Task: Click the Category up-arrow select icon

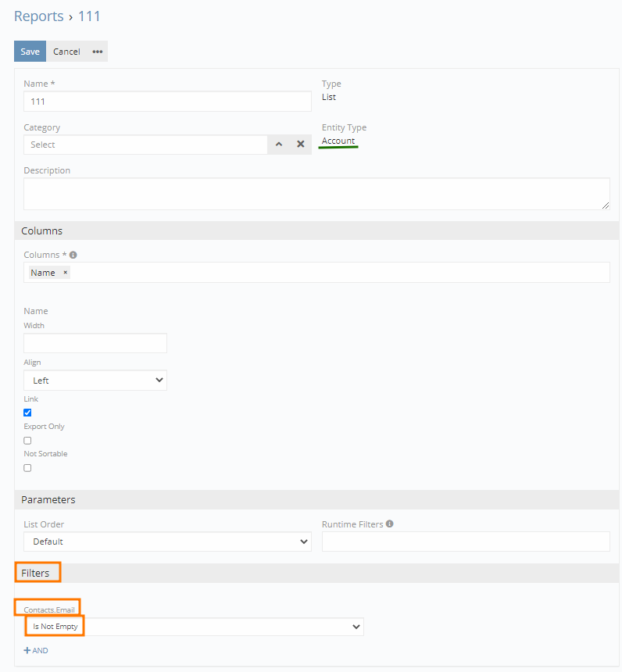Action: point(279,145)
